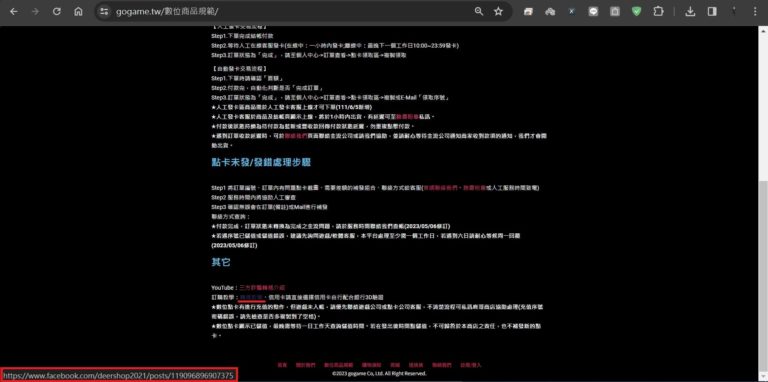Open footer 註冊/登入 link
The width and height of the screenshot is (768, 382).
click(471, 365)
